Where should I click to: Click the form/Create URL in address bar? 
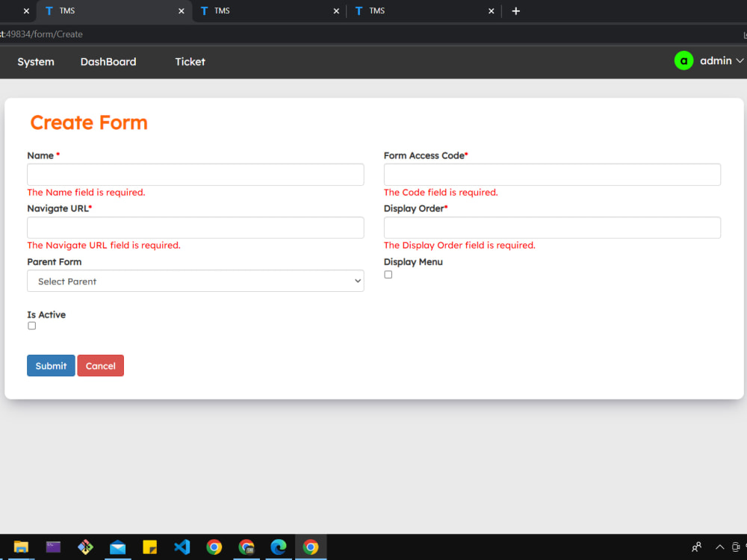click(x=41, y=34)
